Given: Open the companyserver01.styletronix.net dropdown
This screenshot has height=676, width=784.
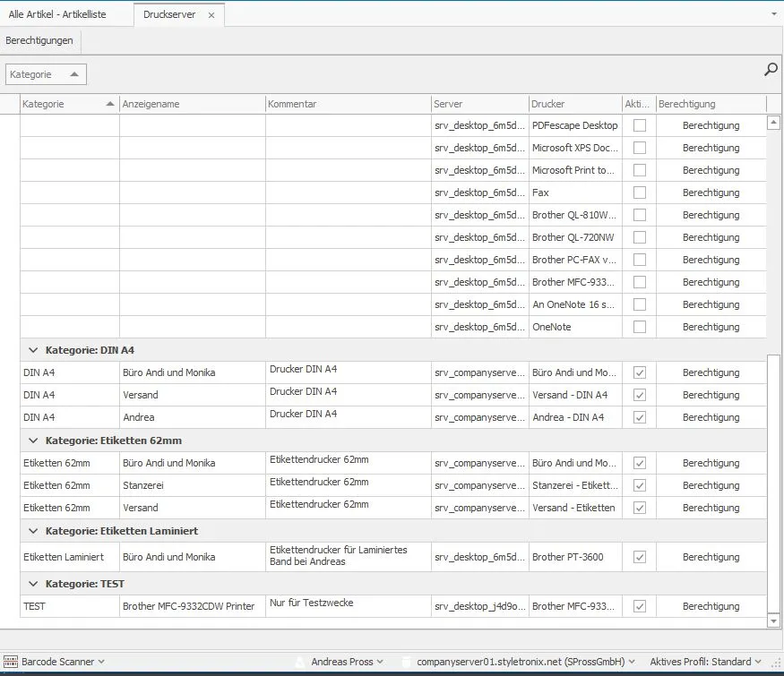Looking at the screenshot, I should [x=632, y=662].
